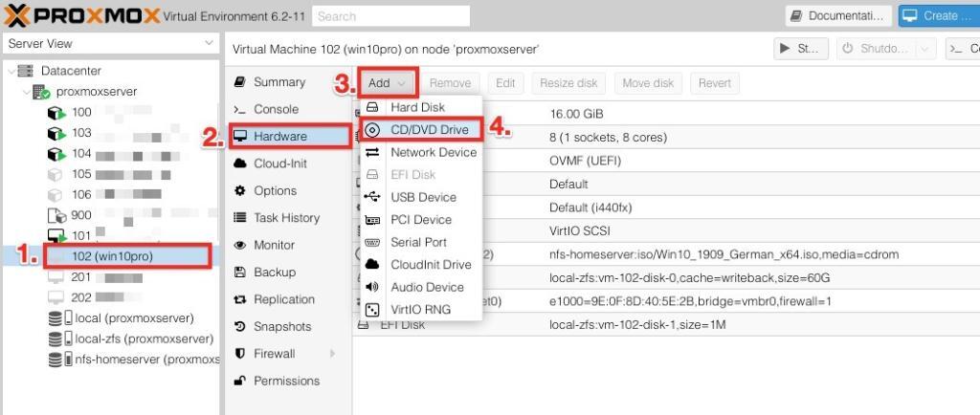Select the 8 (1 sockets, 8 cores) row
980x415 pixels.
[666, 138]
